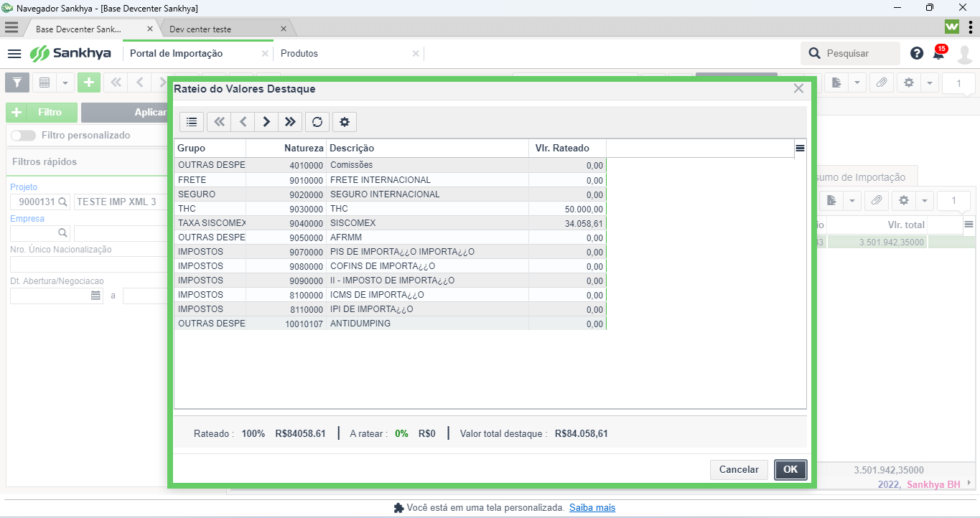The width and height of the screenshot is (980, 518).
Task: Open help question mark icon
Action: coord(917,53)
